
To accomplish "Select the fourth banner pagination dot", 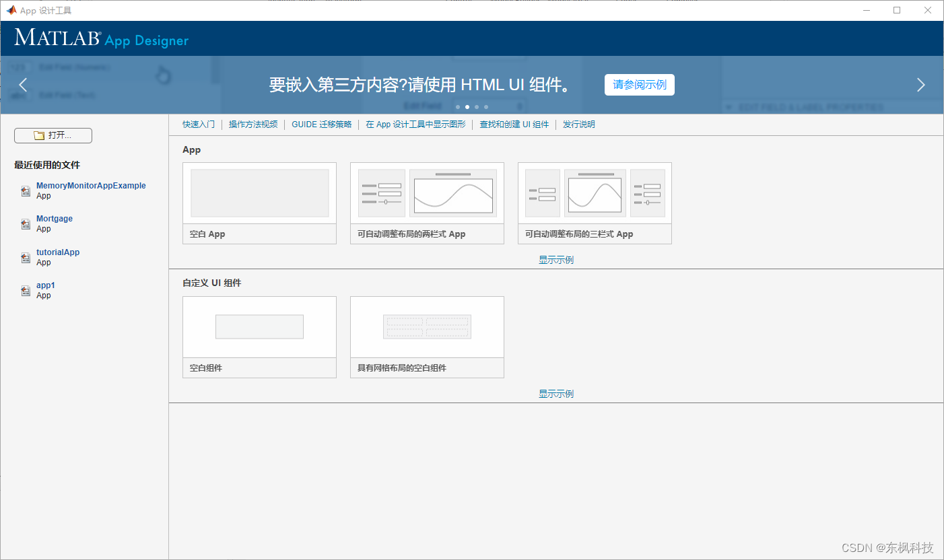I will pos(486,106).
